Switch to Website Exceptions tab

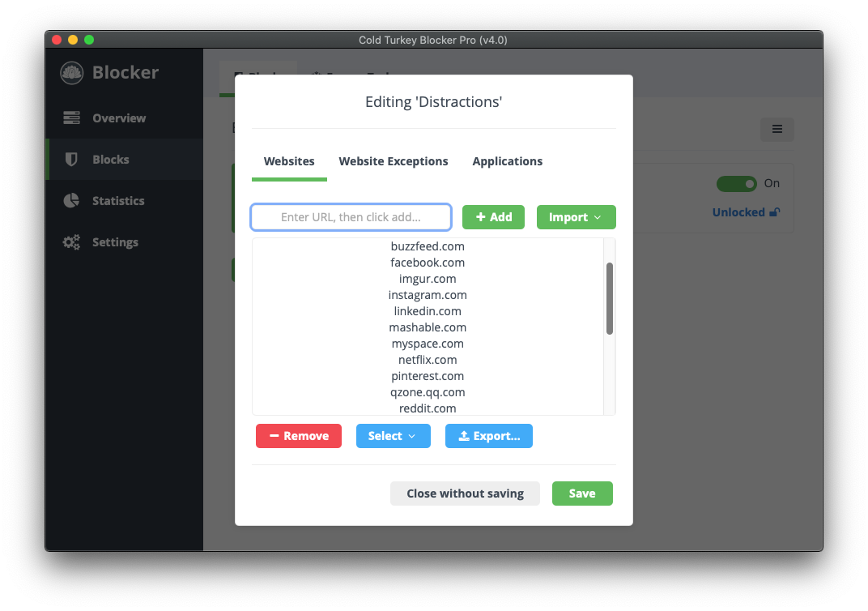coord(394,161)
